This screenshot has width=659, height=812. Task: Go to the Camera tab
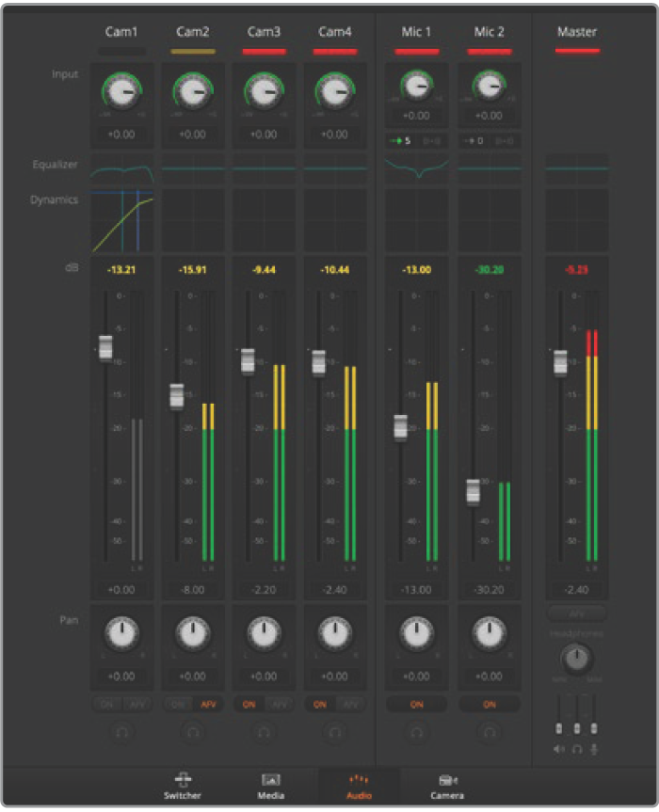(448, 786)
